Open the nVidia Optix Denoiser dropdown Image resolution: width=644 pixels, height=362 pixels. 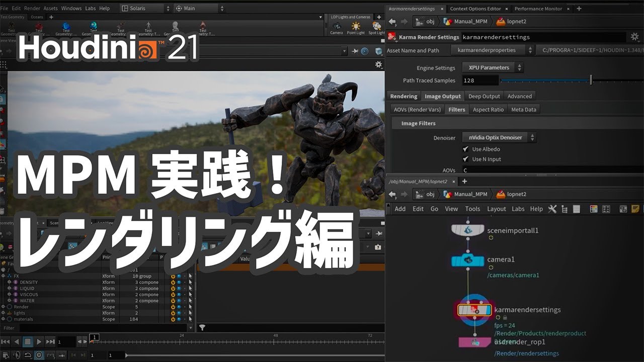click(499, 137)
